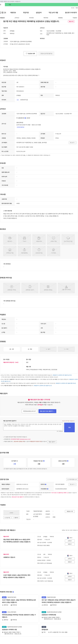
Task: Open the 실업급여 main menu
Action: [39, 13]
